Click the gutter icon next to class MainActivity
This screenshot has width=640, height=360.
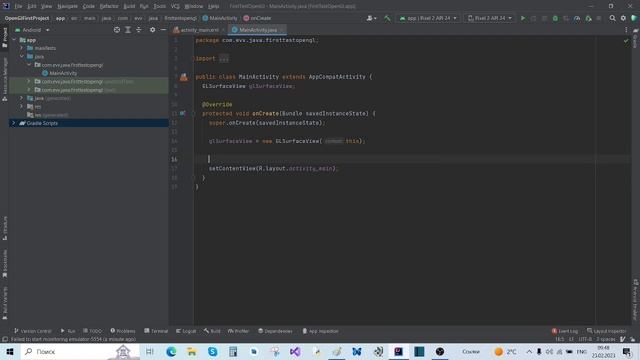click(184, 77)
